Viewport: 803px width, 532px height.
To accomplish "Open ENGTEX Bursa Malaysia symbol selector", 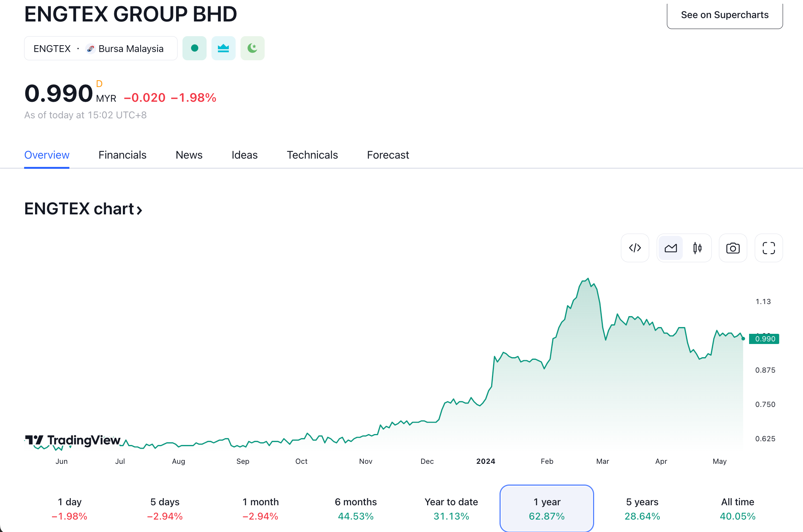I will tap(101, 49).
